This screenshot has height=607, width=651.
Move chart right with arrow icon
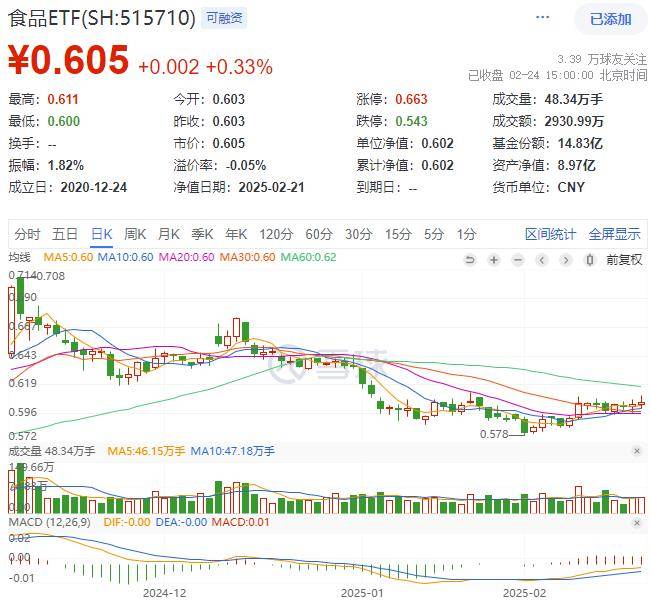point(565,260)
